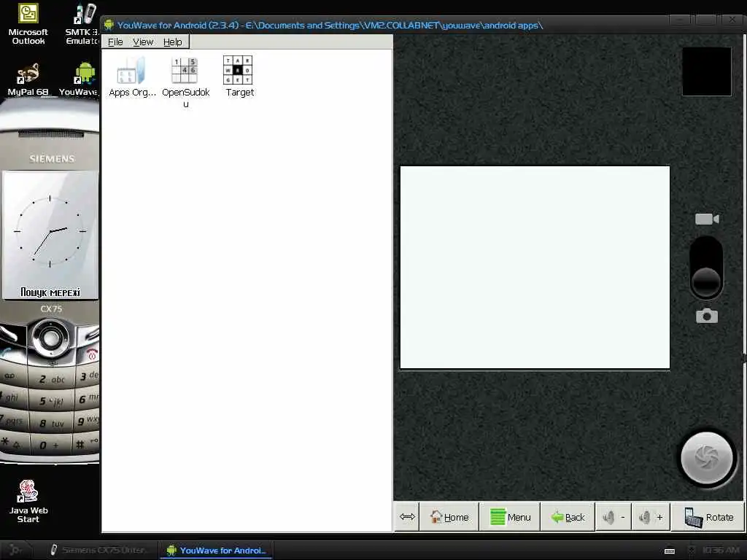Click the YouWave title bar Android icon
The width and height of the screenshot is (747, 560).
coord(109,24)
